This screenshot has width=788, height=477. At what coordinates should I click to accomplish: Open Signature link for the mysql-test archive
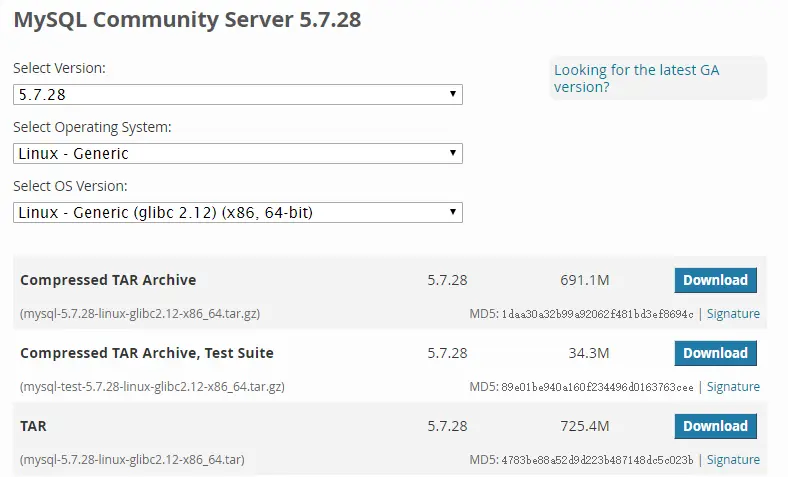click(733, 387)
